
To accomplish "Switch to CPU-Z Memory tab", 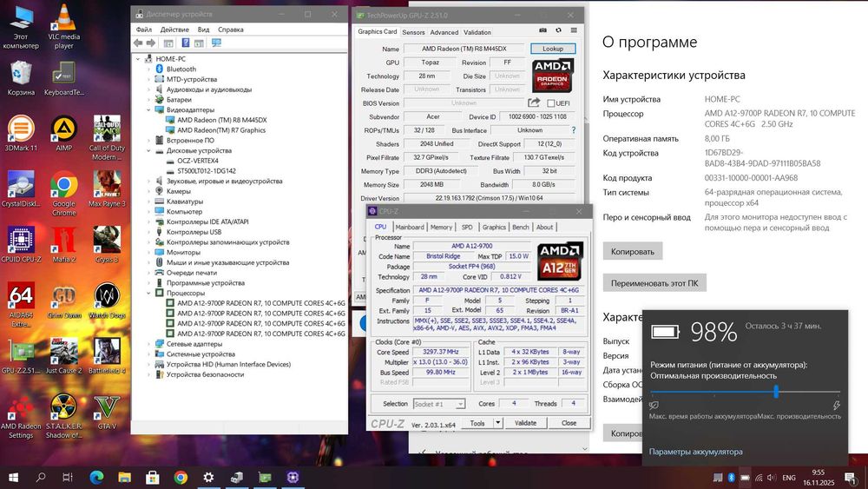I will [x=441, y=227].
